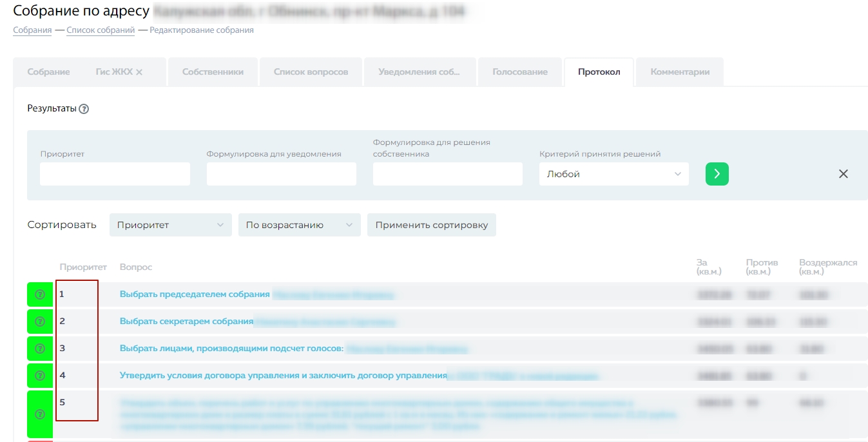Open Критерий принятия решений dropdown
This screenshot has width=868, height=442.
click(613, 174)
